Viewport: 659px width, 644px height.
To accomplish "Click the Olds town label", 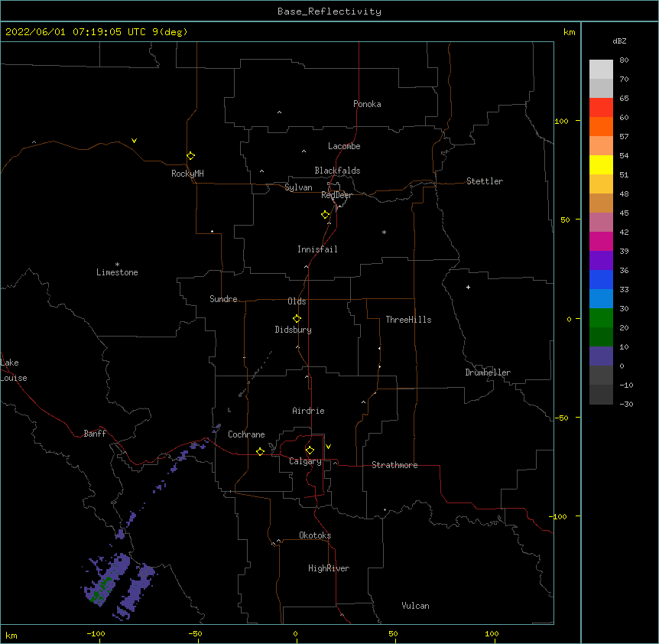I will [x=297, y=301].
